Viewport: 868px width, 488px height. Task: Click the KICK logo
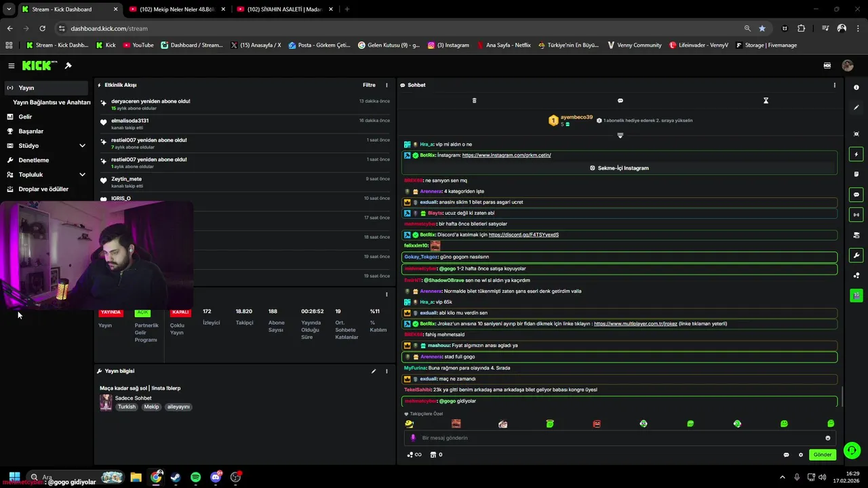coord(39,66)
